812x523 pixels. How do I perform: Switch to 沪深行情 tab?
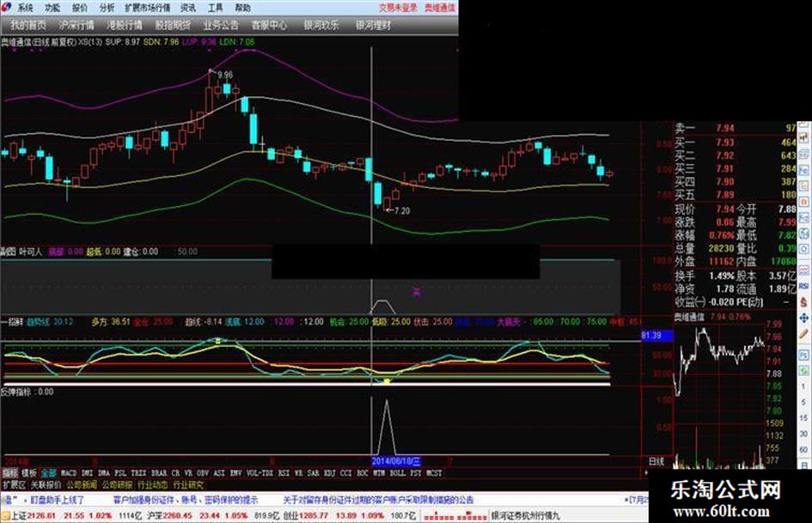(76, 25)
